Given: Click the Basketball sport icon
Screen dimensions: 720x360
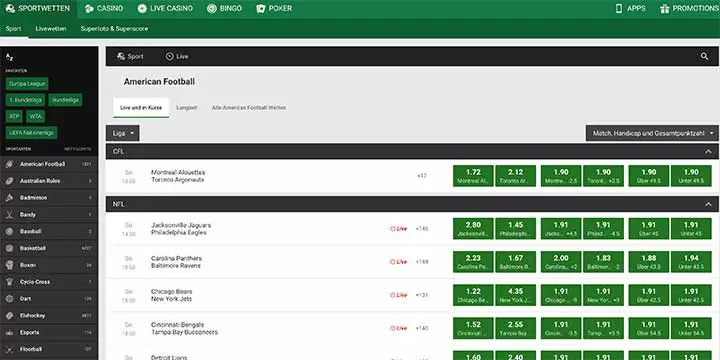Looking at the screenshot, I should (9, 248).
